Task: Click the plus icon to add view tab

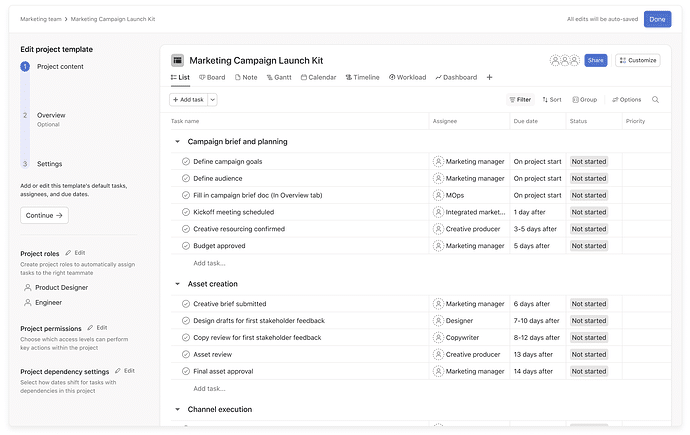Action: pos(489,77)
